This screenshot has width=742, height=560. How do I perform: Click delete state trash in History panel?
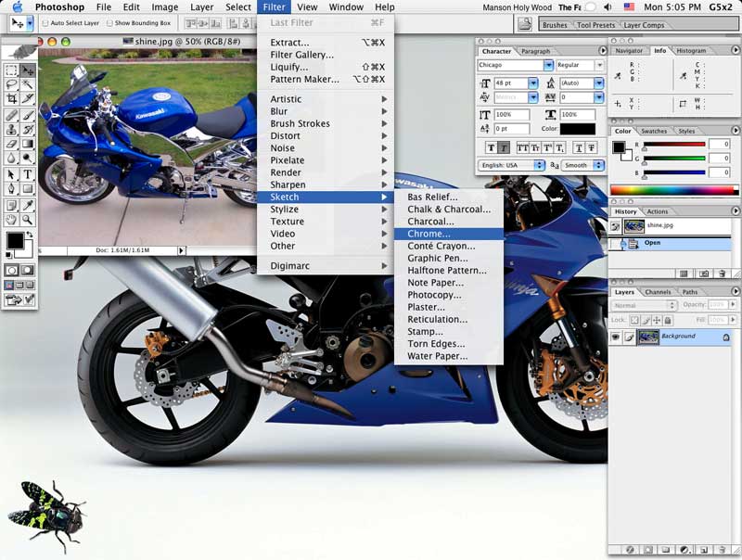click(723, 274)
